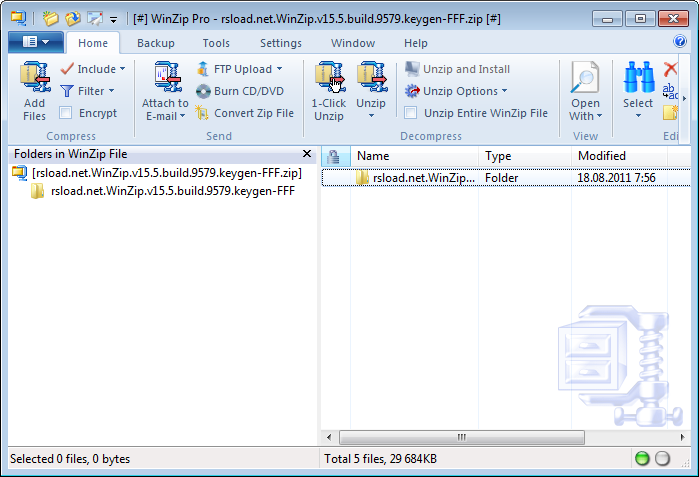Minimize the WinZip Pro window

click(607, 19)
